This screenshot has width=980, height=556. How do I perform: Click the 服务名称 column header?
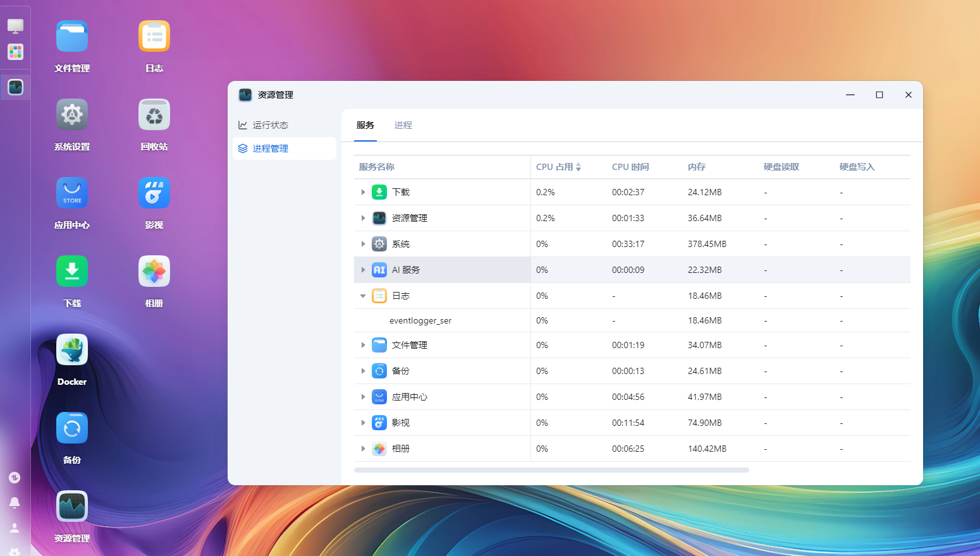pos(377,167)
